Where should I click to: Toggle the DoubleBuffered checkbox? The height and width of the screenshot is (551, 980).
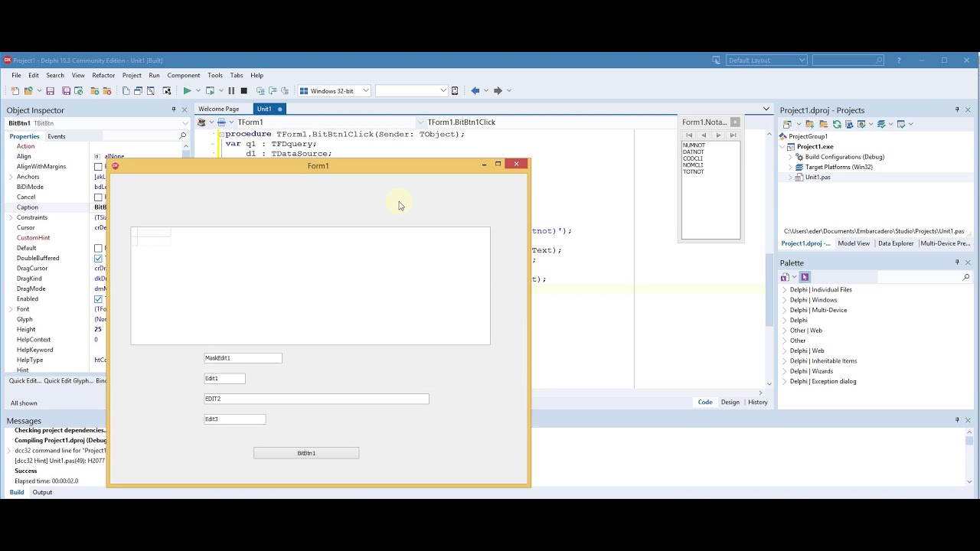coord(98,258)
